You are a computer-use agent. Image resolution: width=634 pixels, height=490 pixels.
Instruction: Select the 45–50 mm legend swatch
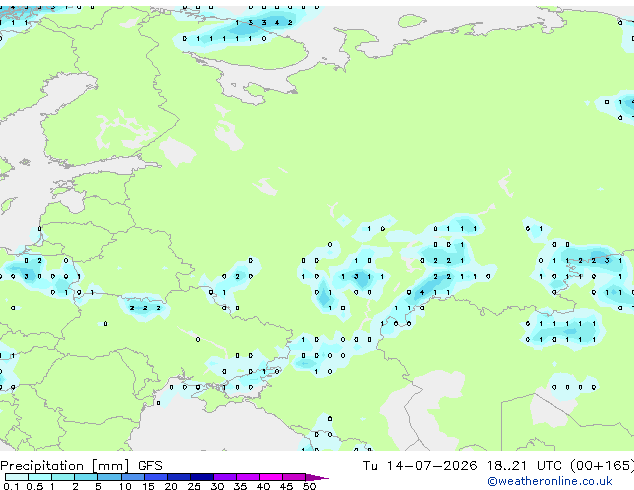294,477
